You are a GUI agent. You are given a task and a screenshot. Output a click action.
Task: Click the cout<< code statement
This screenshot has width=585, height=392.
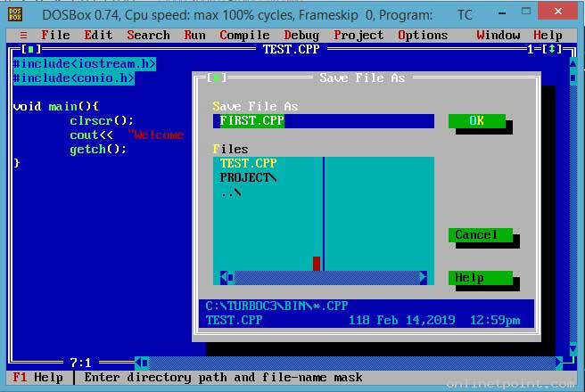pos(91,135)
